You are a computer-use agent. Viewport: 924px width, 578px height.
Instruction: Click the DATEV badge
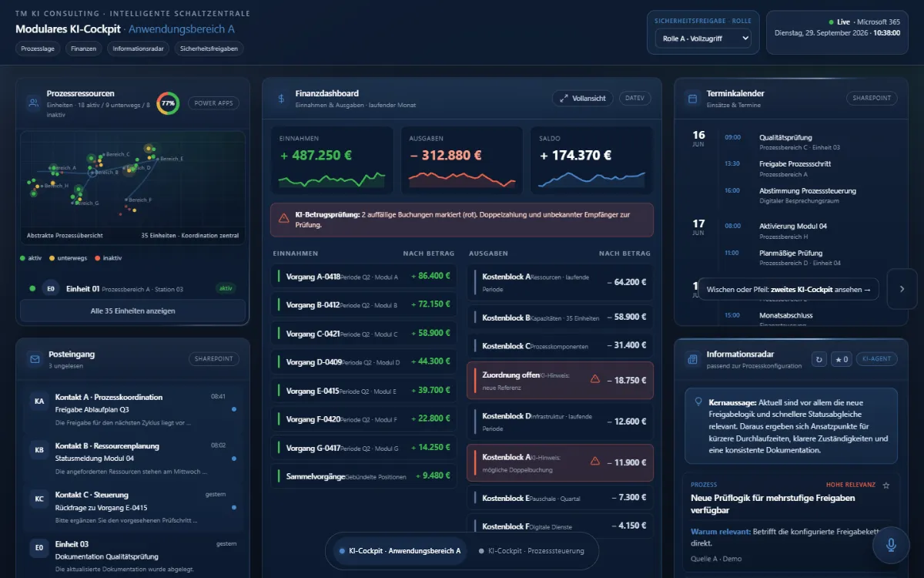[x=635, y=99]
